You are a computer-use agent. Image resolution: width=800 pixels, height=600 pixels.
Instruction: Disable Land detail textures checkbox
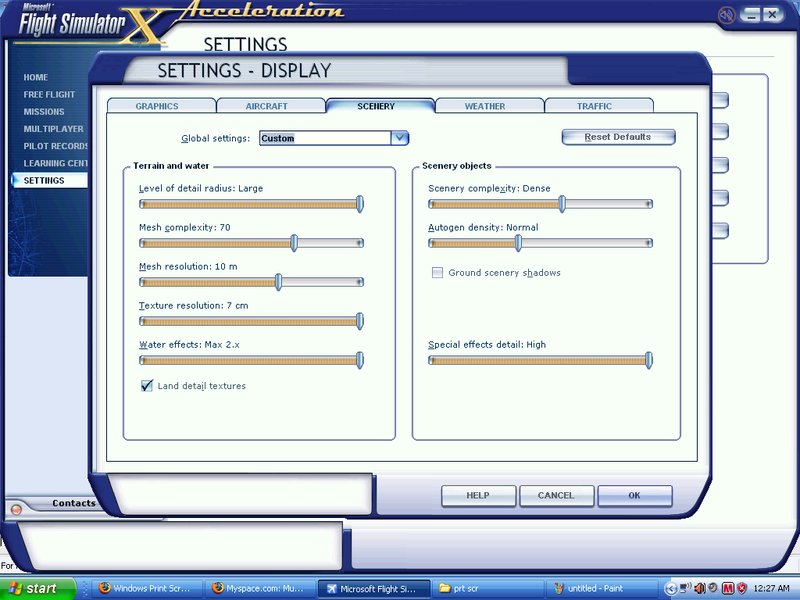pyautogui.click(x=147, y=385)
